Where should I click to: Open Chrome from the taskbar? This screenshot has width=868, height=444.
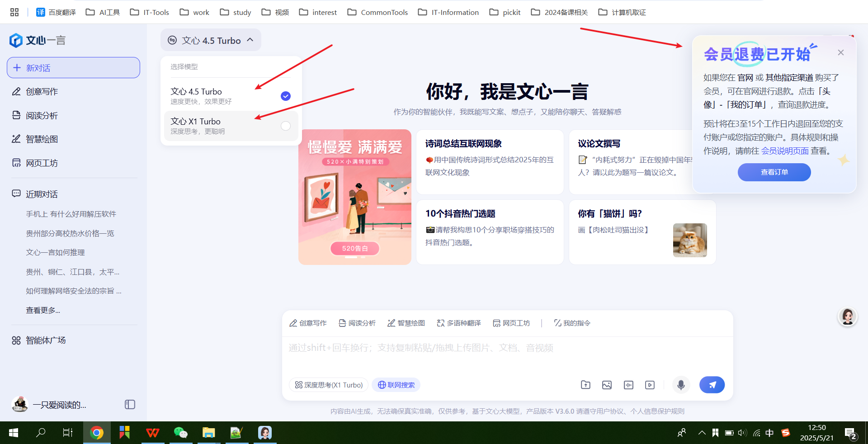pyautogui.click(x=97, y=433)
